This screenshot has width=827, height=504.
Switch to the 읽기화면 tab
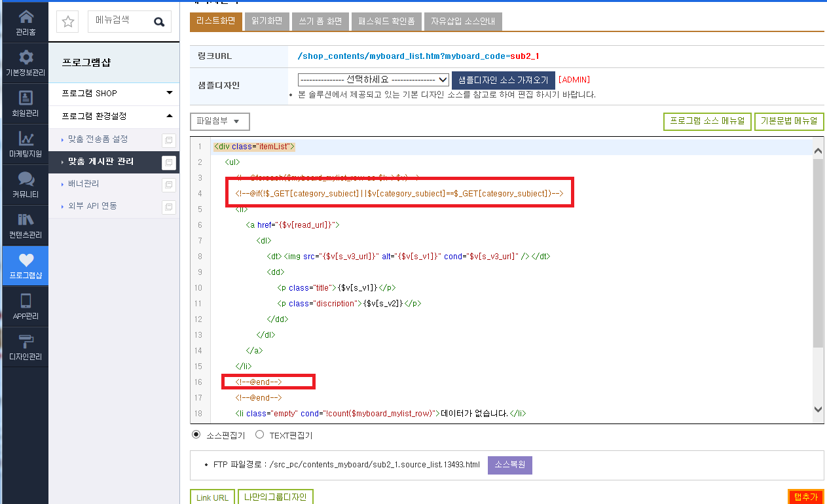266,21
